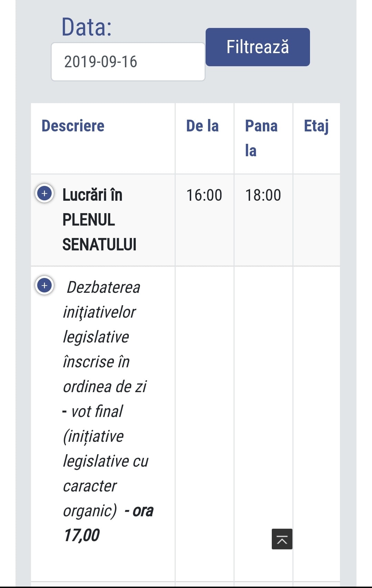Expand the Dezbaterea inițiativelor legislative row
Viewport: 372px width, 588px height.
click(x=44, y=286)
